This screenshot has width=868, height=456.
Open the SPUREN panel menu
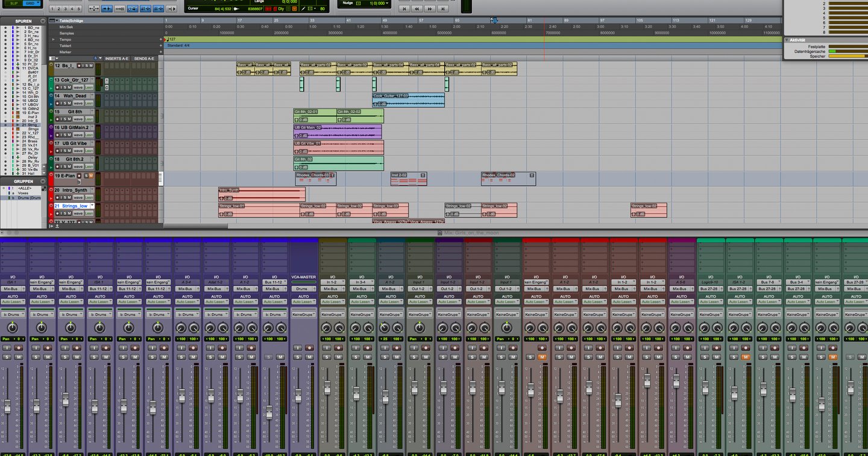[x=43, y=21]
